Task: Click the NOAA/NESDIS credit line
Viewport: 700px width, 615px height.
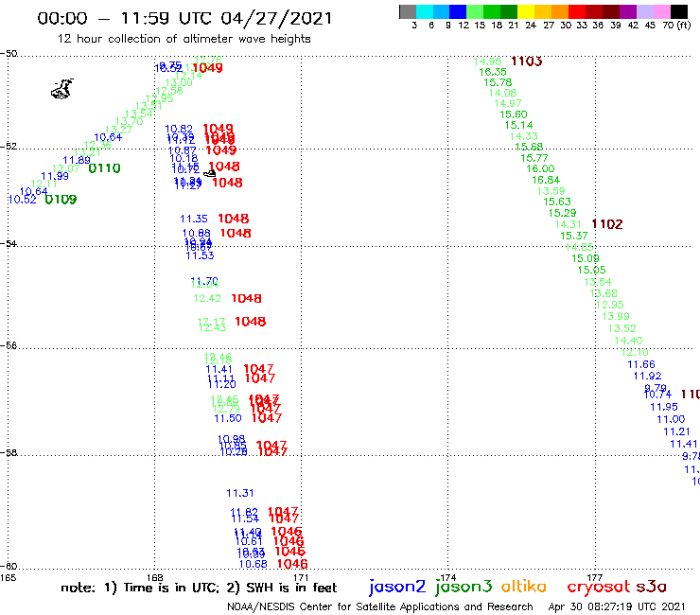Action: 380,606
